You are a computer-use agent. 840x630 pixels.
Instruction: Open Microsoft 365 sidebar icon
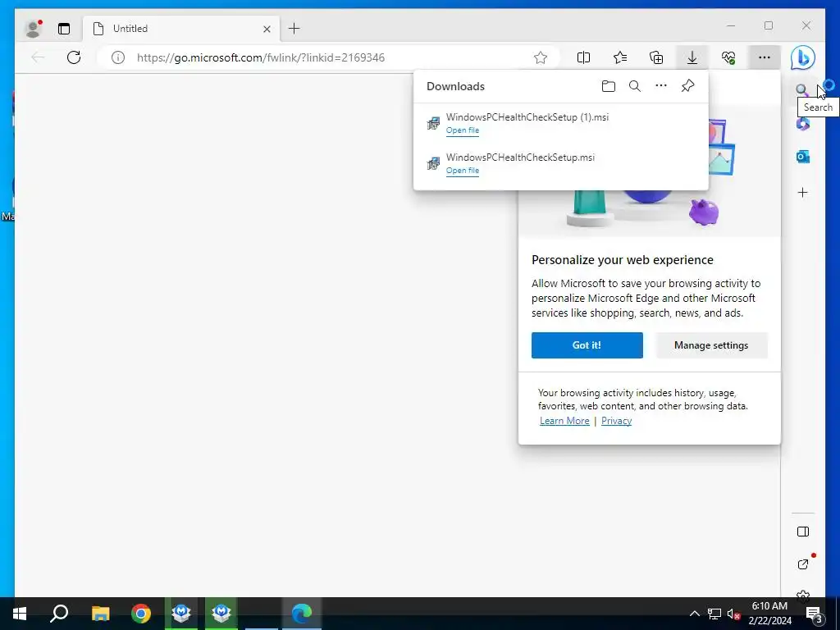(x=802, y=124)
